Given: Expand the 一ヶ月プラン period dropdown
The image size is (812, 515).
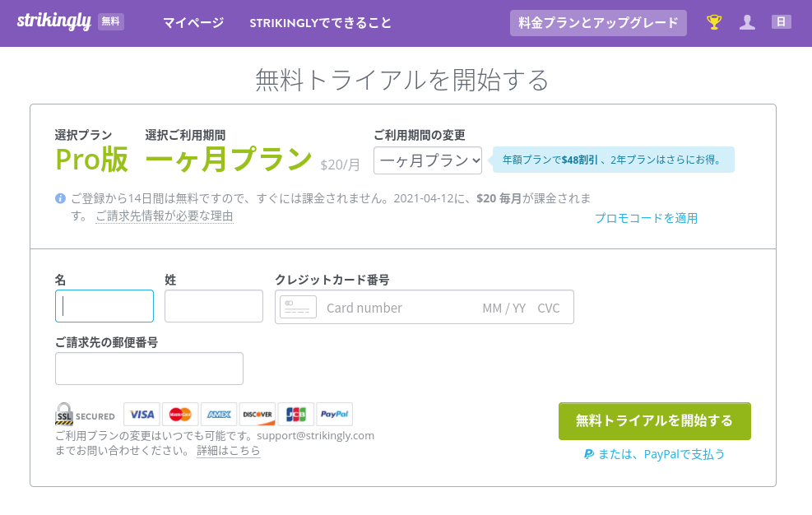Looking at the screenshot, I should pos(428,160).
